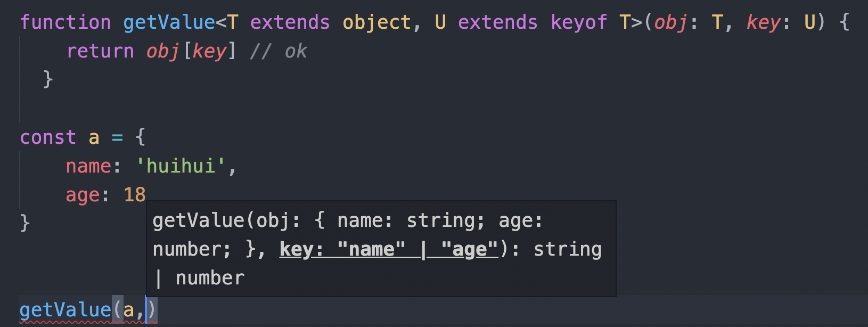Click the italic 'obj' parameter in the signature
This screenshot has width=868, height=327.
click(671, 22)
